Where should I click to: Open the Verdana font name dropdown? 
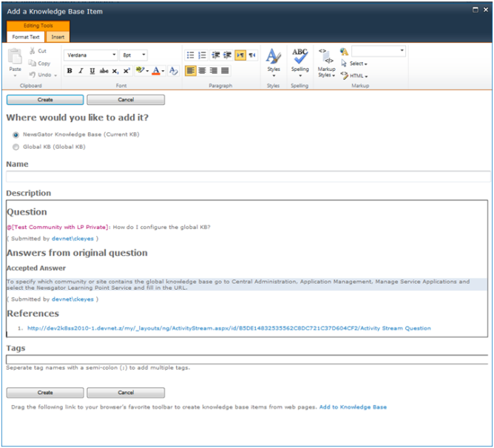click(x=91, y=55)
